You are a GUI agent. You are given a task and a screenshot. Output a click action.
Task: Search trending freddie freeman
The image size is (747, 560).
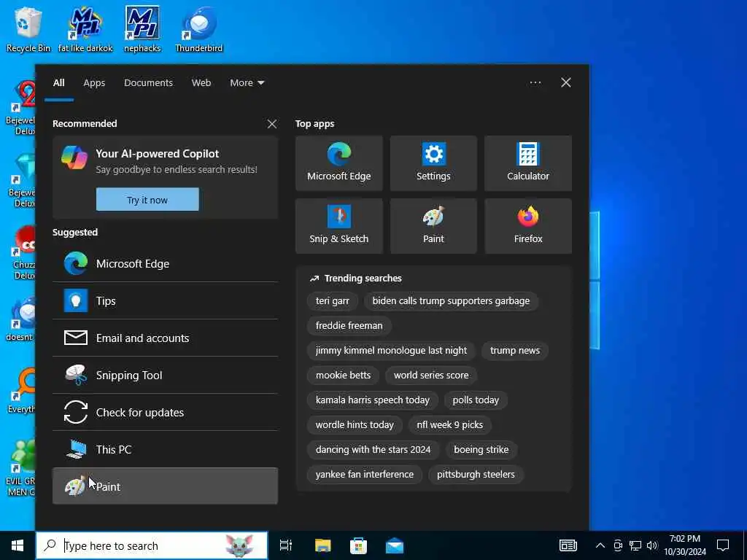click(x=349, y=326)
